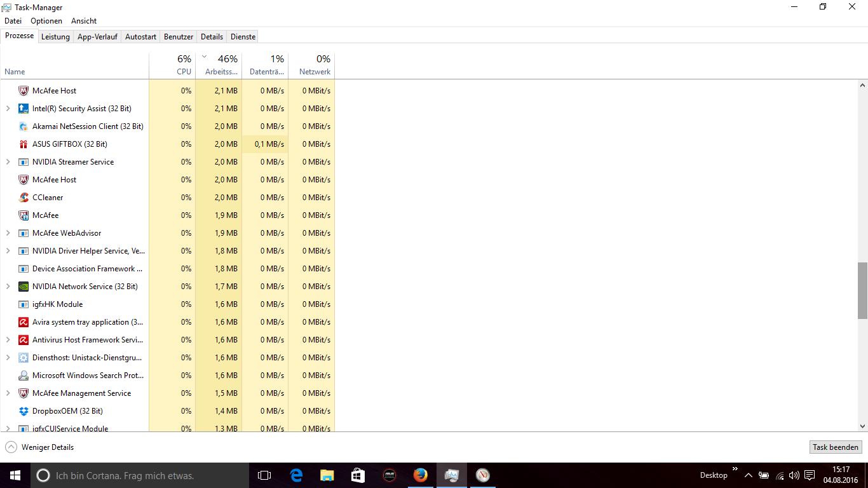Click the ASUS app icon in taskbar
Image resolution: width=868 pixels, height=488 pixels.
(x=389, y=475)
